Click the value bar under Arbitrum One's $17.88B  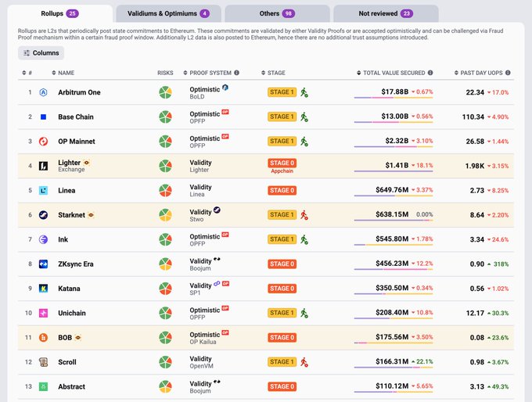coord(394,99)
